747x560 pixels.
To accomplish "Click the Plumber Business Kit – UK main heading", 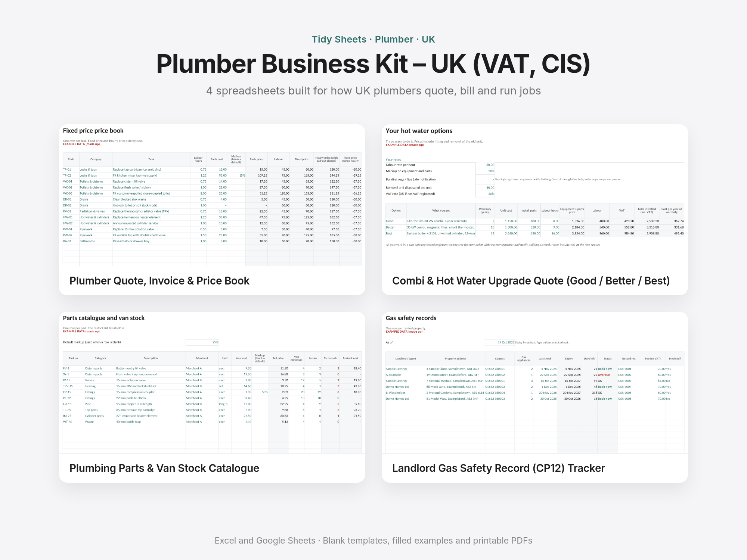I will tap(373, 64).
